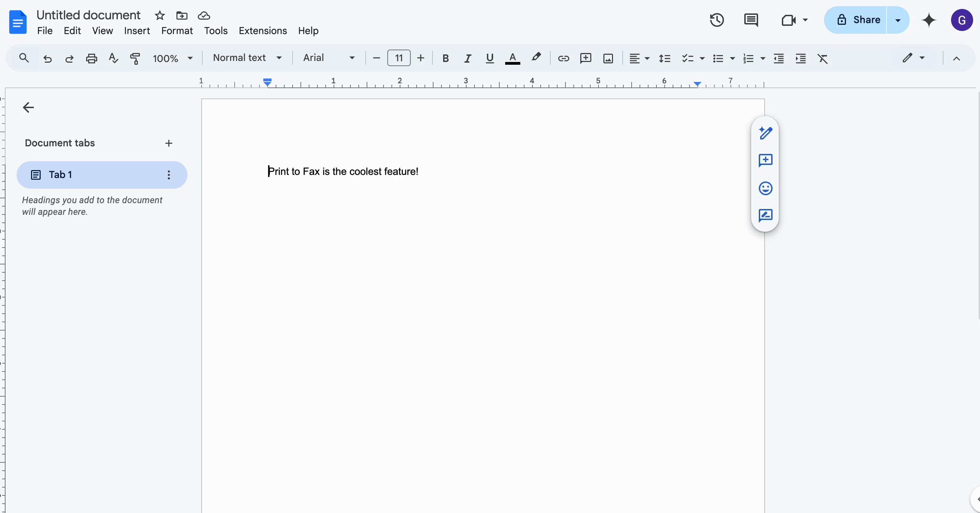
Task: Open the View menu
Action: coord(102,31)
